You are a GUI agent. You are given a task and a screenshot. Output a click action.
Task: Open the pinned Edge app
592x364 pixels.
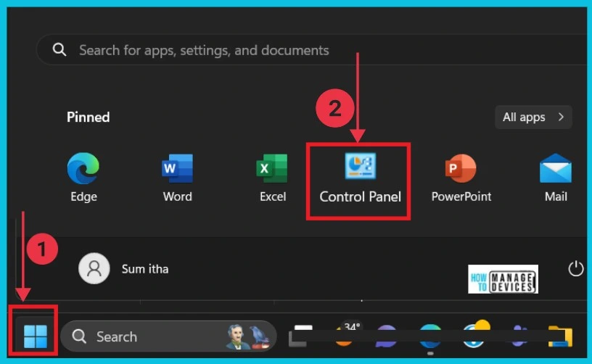coord(83,177)
